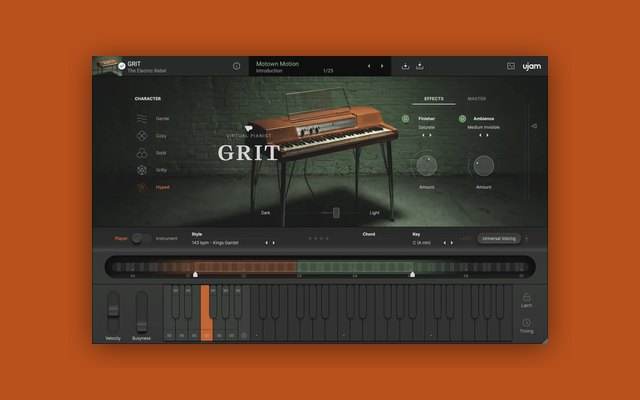The image size is (640, 400).
Task: Select the Gentle character wave icon
Action: 142,118
